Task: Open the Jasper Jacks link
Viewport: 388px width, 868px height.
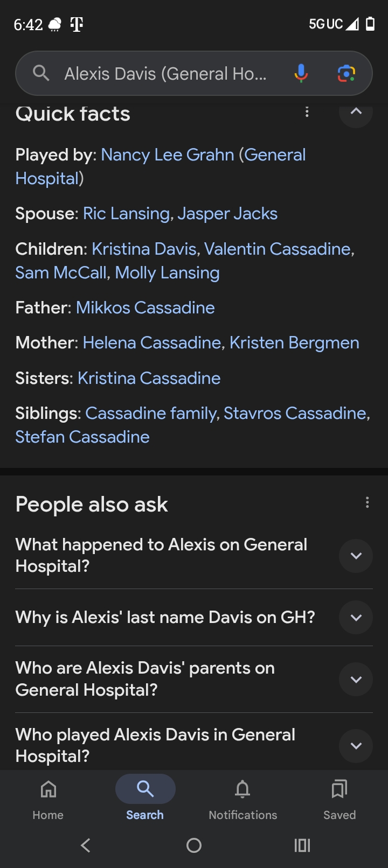Action: click(227, 214)
